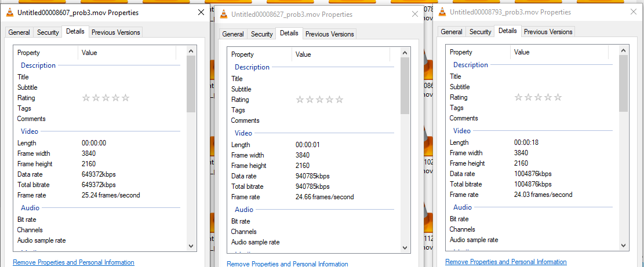The image size is (644, 267).
Task: Select frame rate value 25.24 frames/second
Action: tap(111, 195)
